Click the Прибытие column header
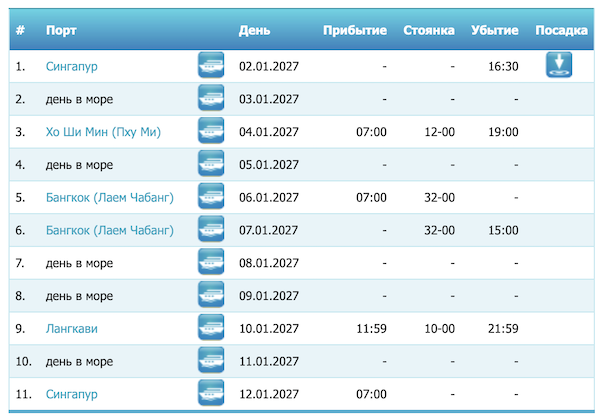600x416 pixels. point(354,31)
